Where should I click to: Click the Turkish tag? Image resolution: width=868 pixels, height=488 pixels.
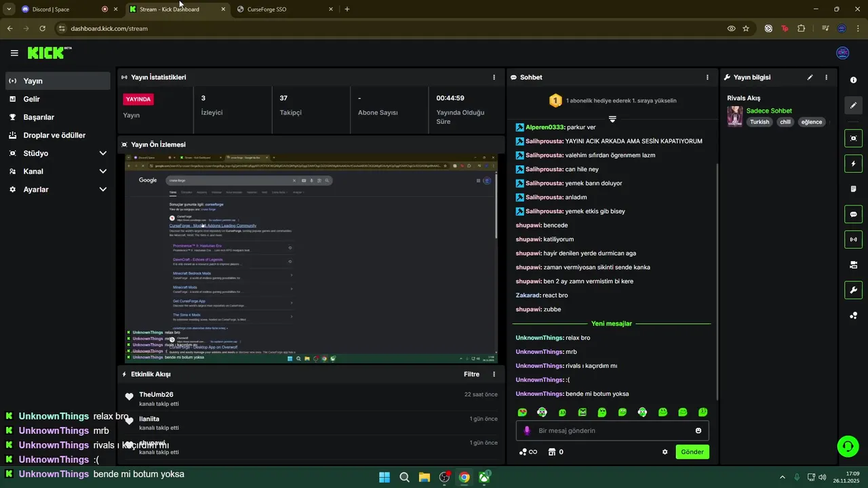pos(759,122)
